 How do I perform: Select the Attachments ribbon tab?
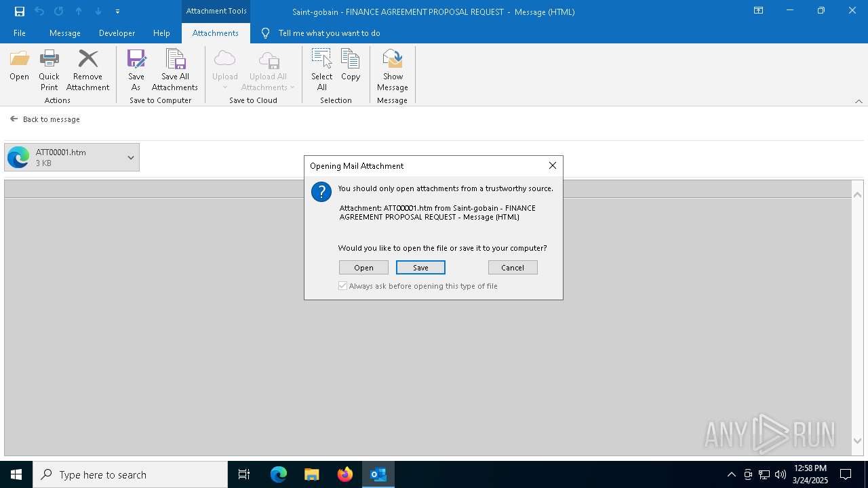[x=216, y=33]
